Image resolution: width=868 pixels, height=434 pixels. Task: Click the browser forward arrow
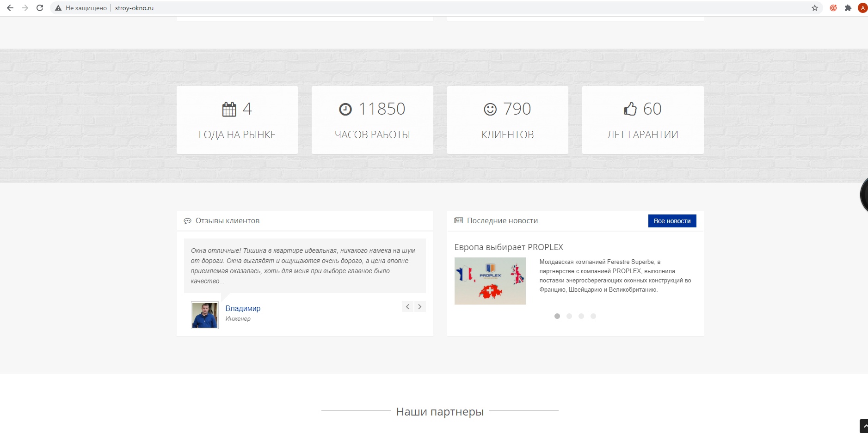coord(25,8)
